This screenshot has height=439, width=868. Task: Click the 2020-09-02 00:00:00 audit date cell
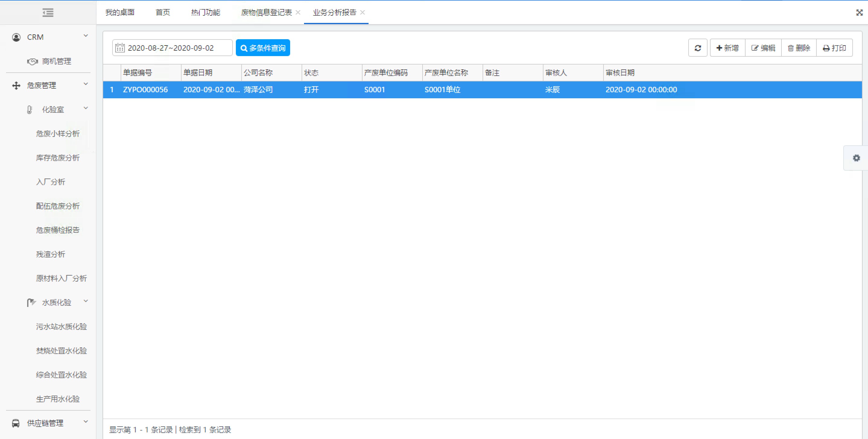[641, 90]
